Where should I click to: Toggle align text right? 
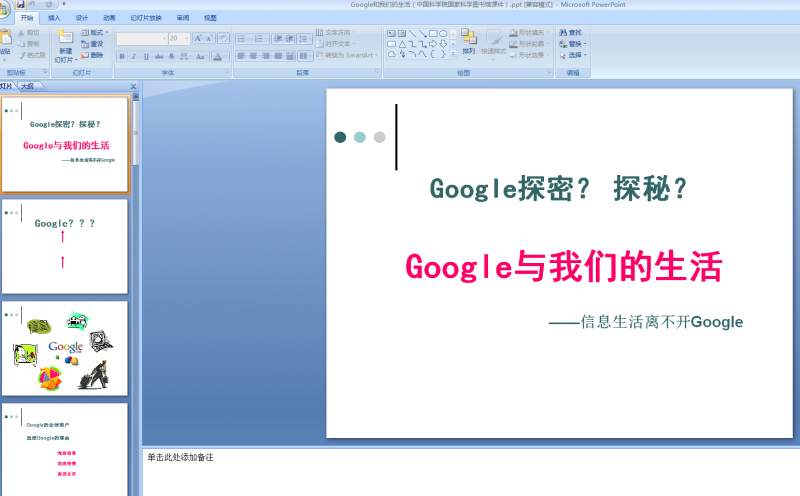[266, 56]
